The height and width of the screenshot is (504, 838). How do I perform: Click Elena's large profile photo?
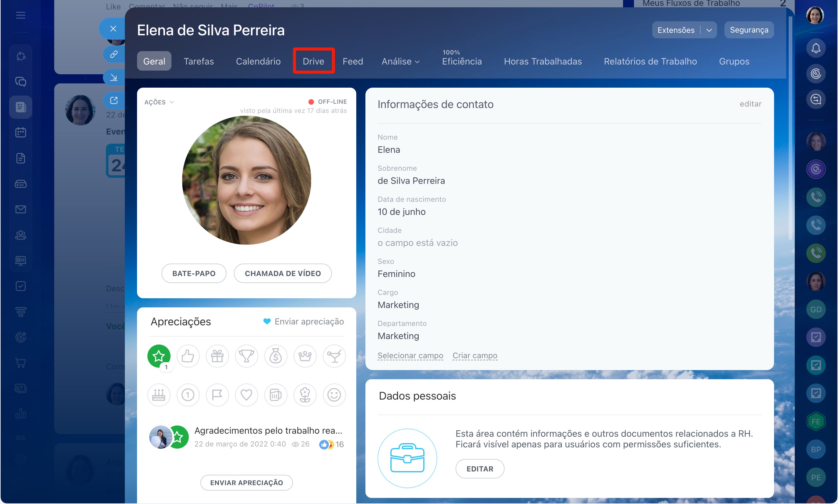(246, 180)
